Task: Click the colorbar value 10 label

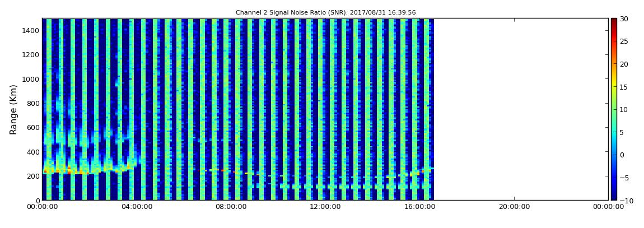Action: 624,109
